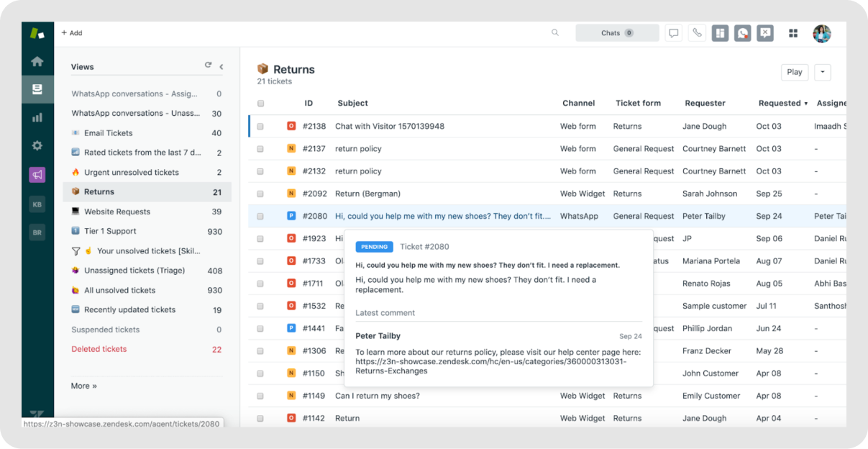Click the Play button
868x449 pixels.
point(794,72)
